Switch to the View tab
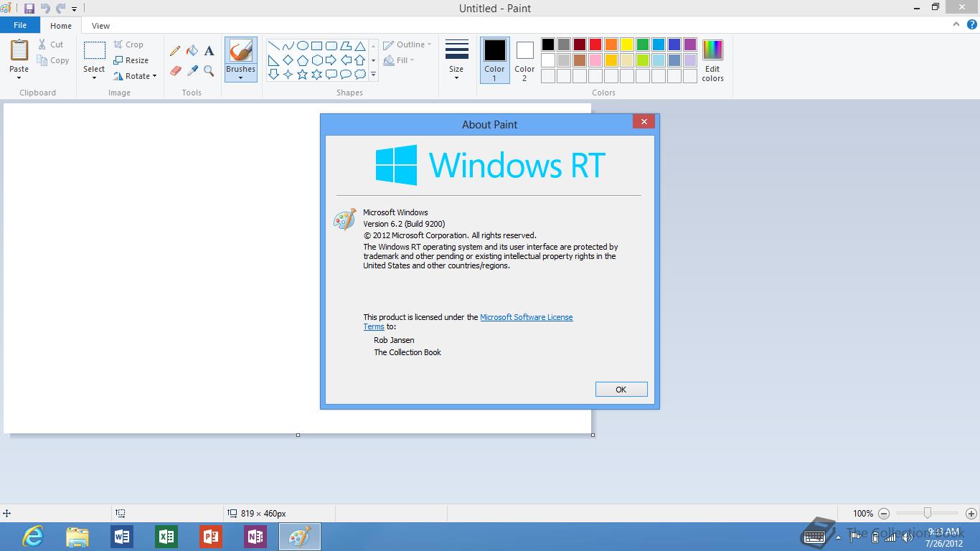Screen dimensions: 980x551 pos(100,26)
